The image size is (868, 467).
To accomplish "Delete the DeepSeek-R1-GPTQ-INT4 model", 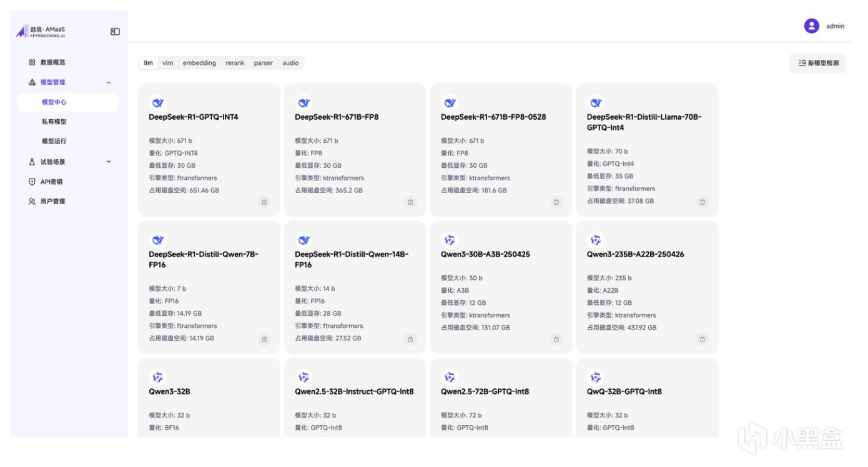I will pos(264,202).
